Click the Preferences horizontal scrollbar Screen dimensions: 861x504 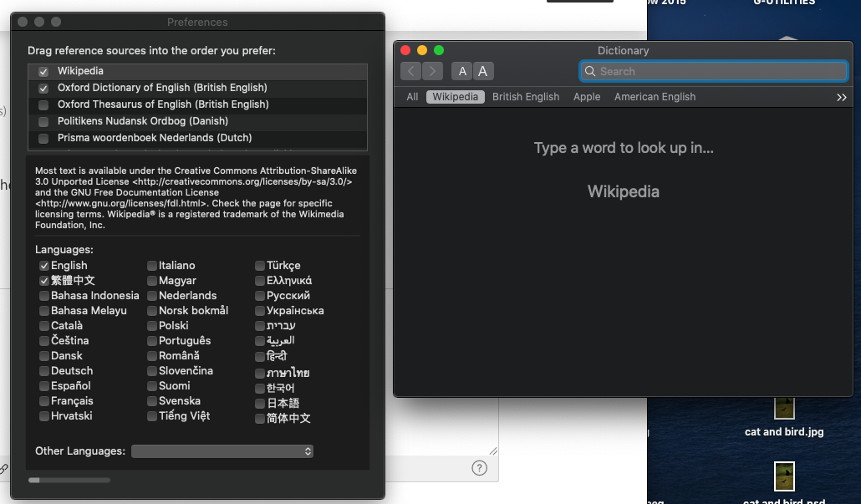point(69,481)
